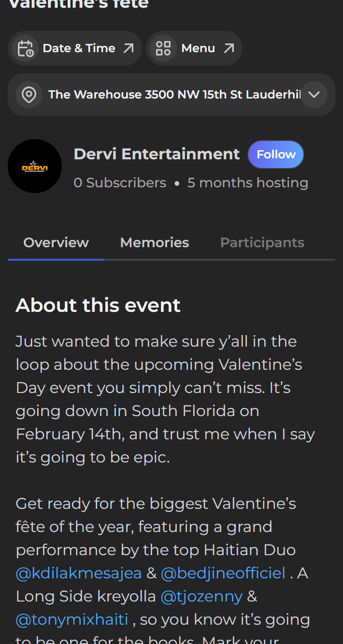Open the Date & Time pill
The width and height of the screenshot is (343, 644).
[x=75, y=48]
